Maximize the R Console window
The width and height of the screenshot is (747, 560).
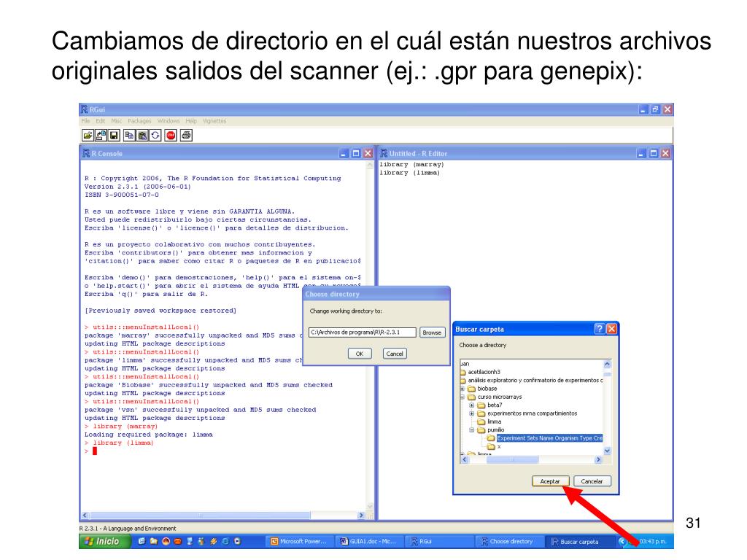click(x=356, y=153)
